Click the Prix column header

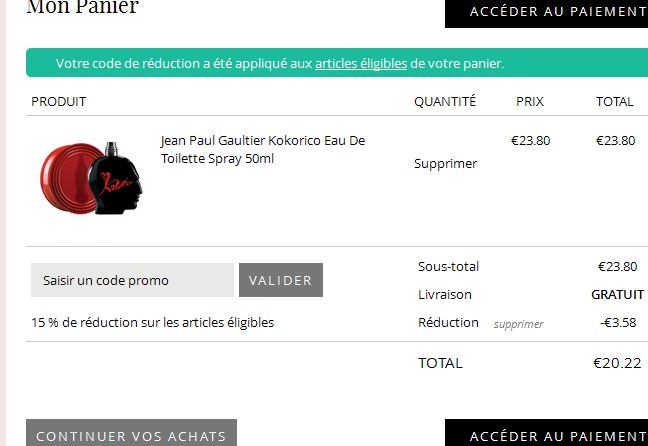(x=530, y=101)
